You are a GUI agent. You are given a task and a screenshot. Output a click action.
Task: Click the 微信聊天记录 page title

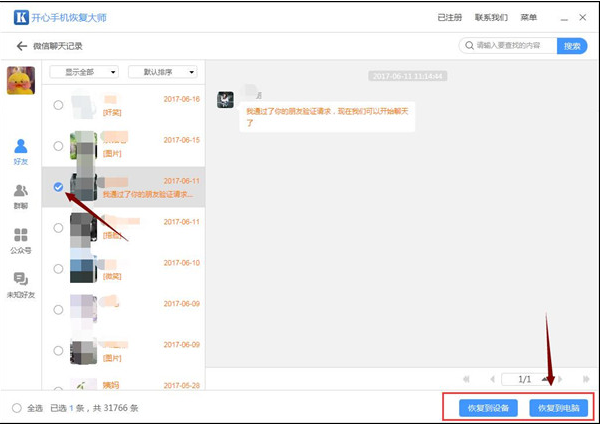point(57,46)
